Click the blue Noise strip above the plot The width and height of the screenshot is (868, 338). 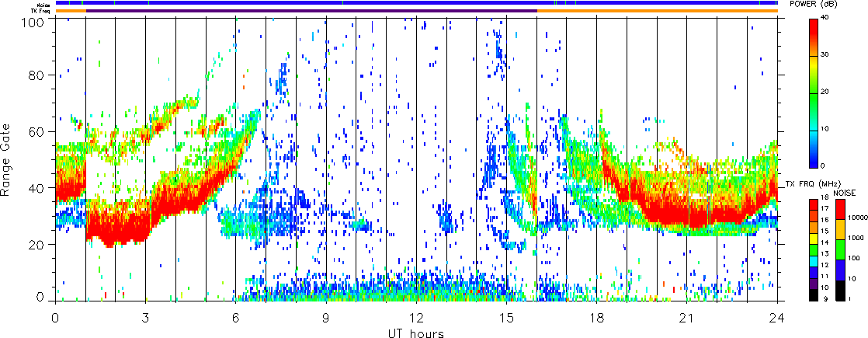tap(416, 3)
